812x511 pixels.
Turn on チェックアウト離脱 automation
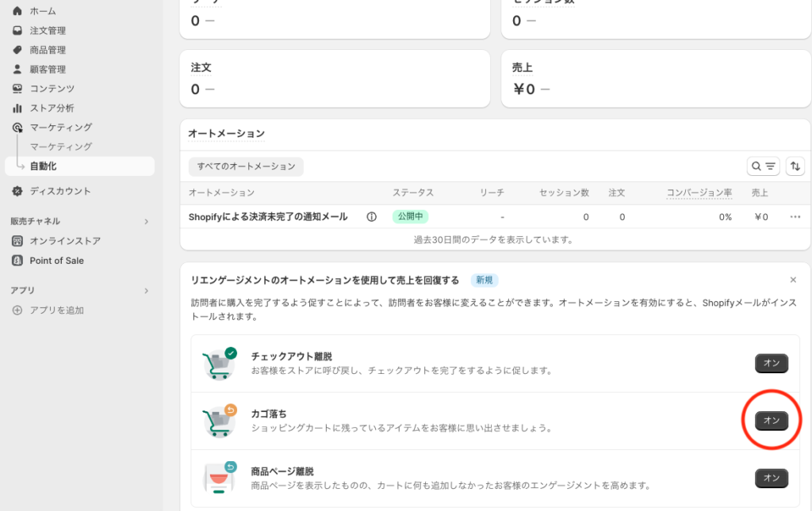[771, 363]
